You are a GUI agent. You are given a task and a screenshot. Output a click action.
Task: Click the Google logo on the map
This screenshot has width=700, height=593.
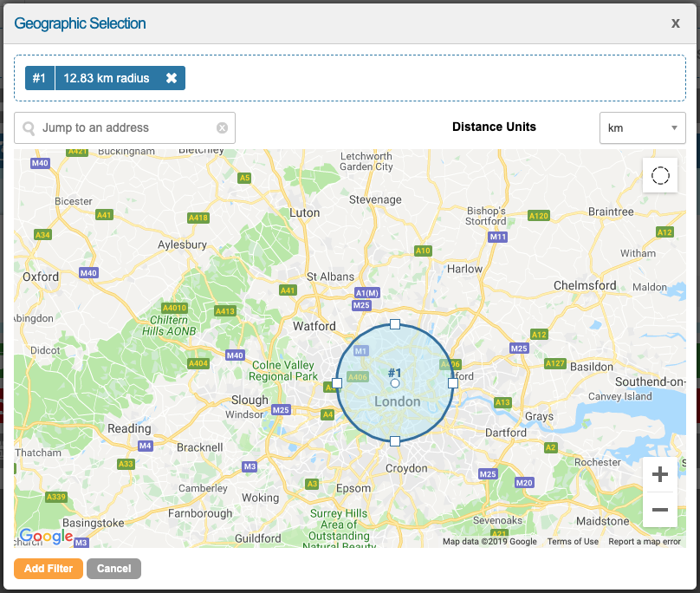(x=46, y=537)
